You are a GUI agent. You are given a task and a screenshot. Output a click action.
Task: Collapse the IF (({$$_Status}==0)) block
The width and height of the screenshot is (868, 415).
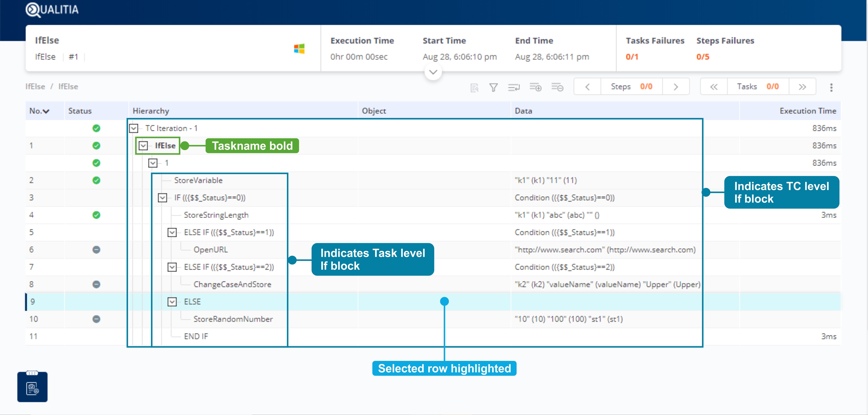[162, 198]
